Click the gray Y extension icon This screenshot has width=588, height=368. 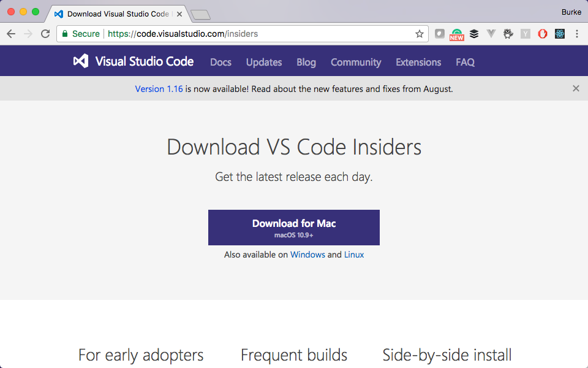click(x=526, y=34)
